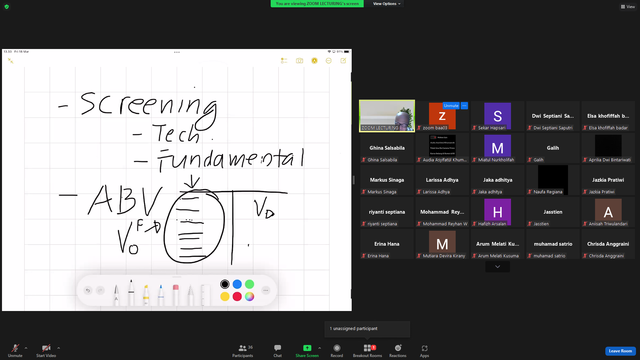Image resolution: width=640 pixels, height=360 pixels.
Task: Select the ZOOM LECTURING video thumbnail
Action: 387,116
